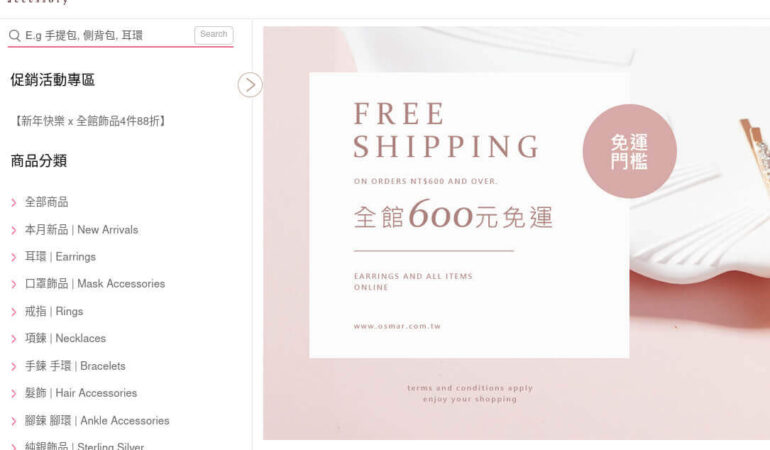This screenshot has height=450, width=770.
Task: Expand the Hair Accessories category arrow
Action: coord(14,393)
